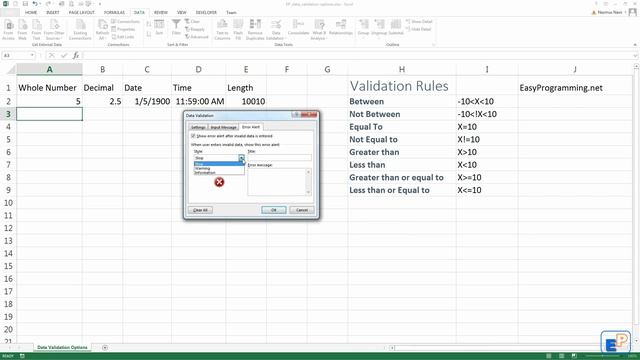This screenshot has width=640, height=360.
Task: Click the From Text ribbon icon
Action: (x=36, y=29)
